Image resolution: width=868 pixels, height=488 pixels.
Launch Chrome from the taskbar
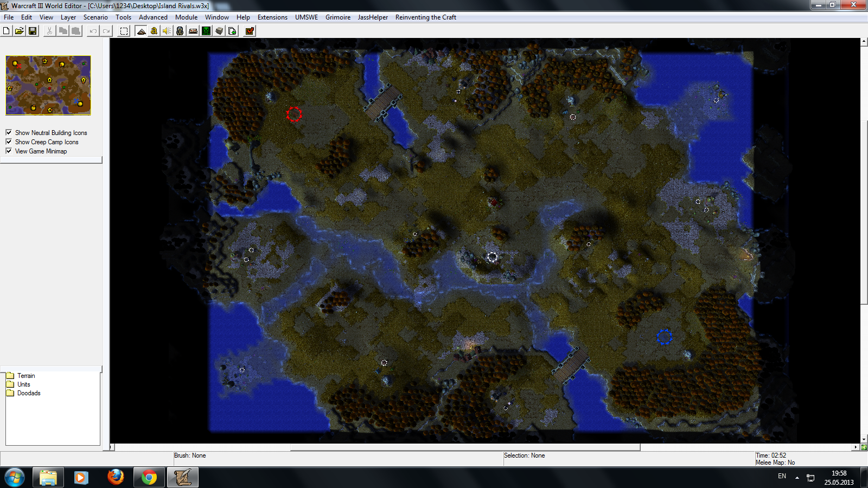[x=149, y=478]
